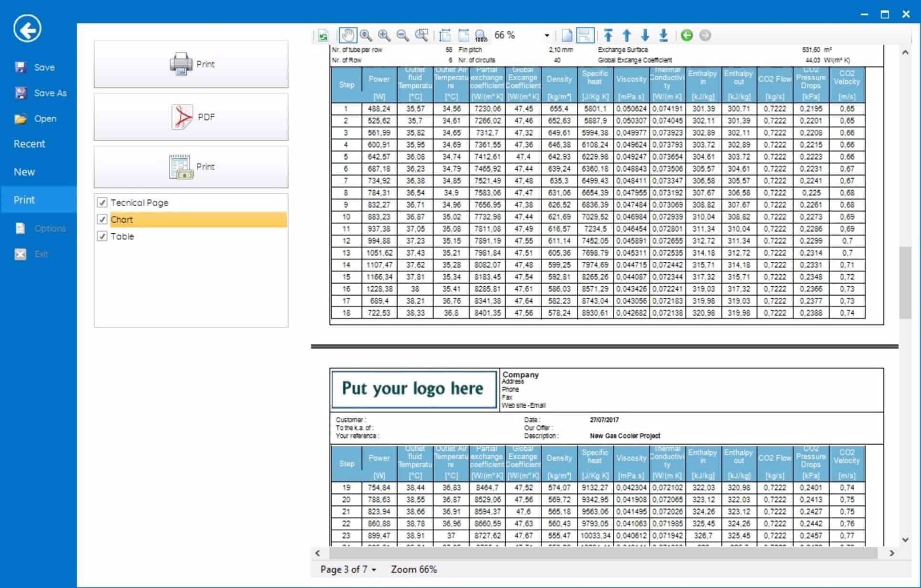Screen dimensions: 921x588
Task: Select the hand pan tool
Action: point(348,35)
